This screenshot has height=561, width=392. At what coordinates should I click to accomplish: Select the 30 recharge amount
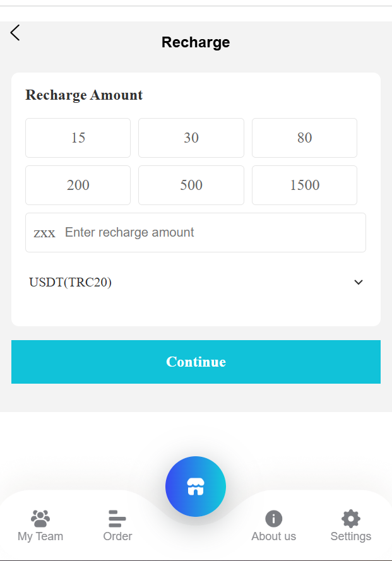coord(191,138)
